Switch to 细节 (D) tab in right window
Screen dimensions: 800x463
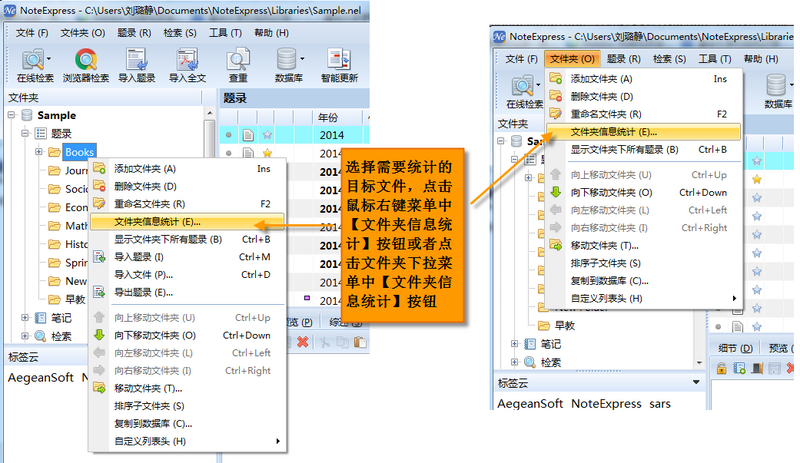[x=735, y=349]
